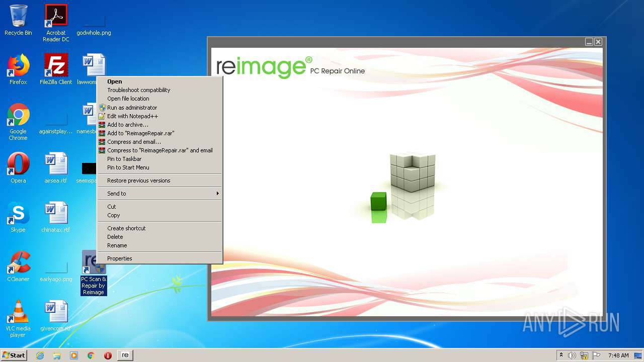Image resolution: width=644 pixels, height=362 pixels.
Task: Click the taskbar clock showing 7:48 AM
Action: pos(618,355)
